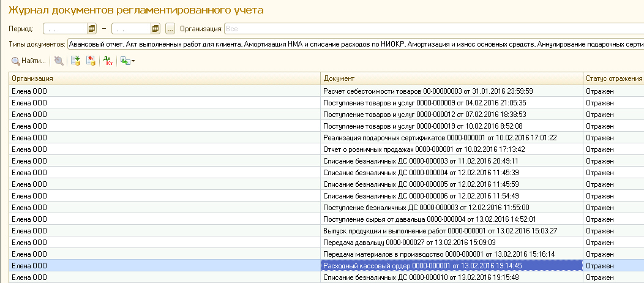Screen dimensions: 644x283
Task: Select Списание безналичных ДС 0000-000005
Action: pyautogui.click(x=452, y=184)
